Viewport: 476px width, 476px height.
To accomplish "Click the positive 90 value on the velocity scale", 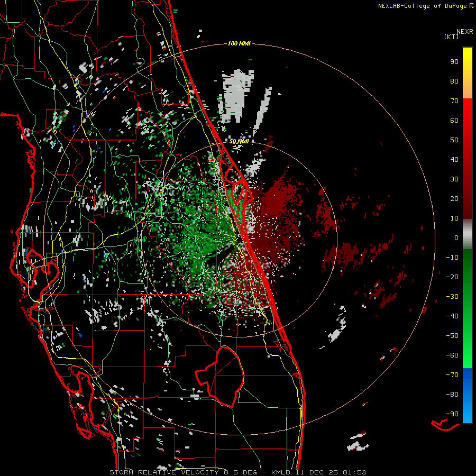I will click(x=454, y=62).
